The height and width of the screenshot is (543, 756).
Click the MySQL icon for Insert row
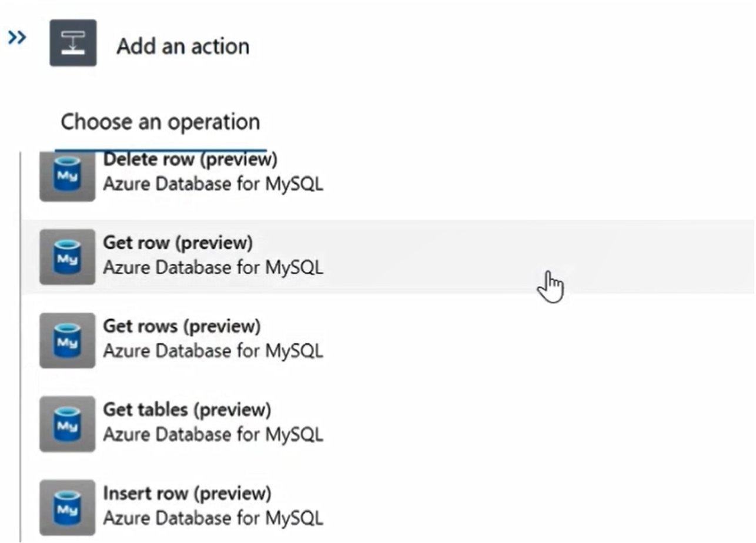67,507
